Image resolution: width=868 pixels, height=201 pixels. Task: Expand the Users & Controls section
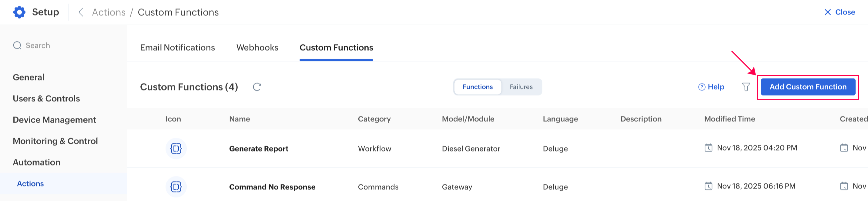(x=46, y=98)
